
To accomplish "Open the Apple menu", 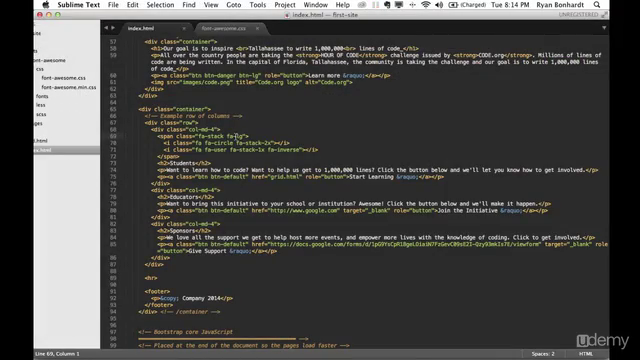I will pyautogui.click(x=46, y=5).
